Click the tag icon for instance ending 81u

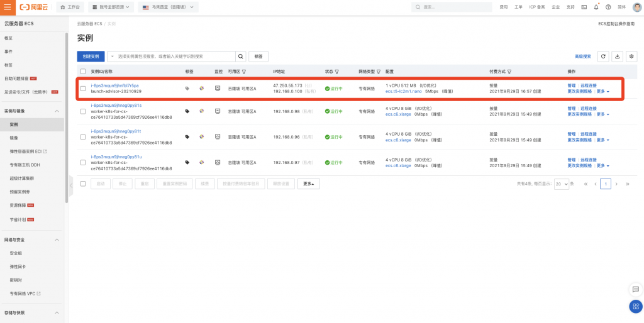(187, 163)
